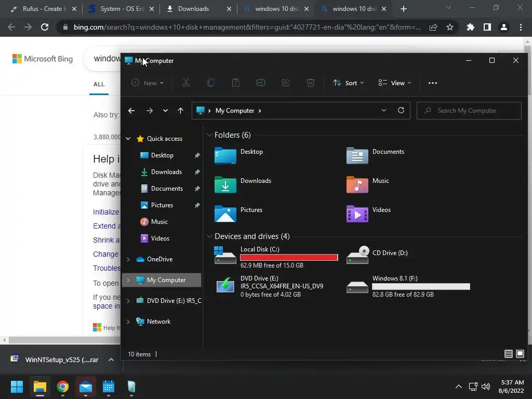Image resolution: width=532 pixels, height=399 pixels.
Task: Go forward using Explorer forward arrow
Action: (149, 111)
